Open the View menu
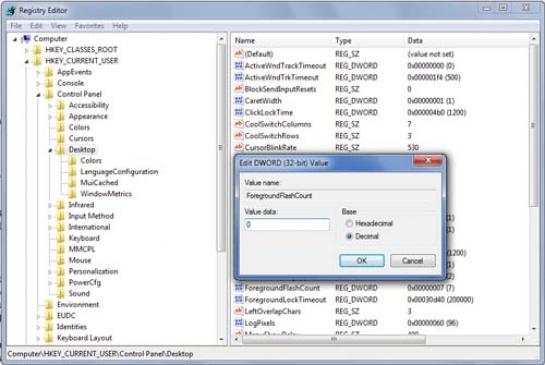The image size is (545, 365). point(58,26)
